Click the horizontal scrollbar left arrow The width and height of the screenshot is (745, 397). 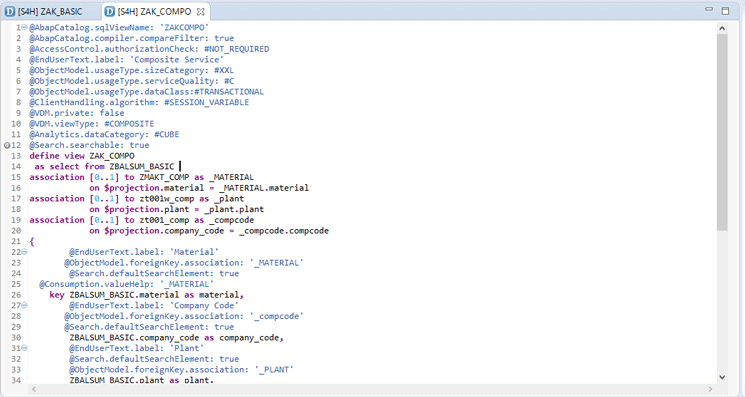tap(34, 389)
